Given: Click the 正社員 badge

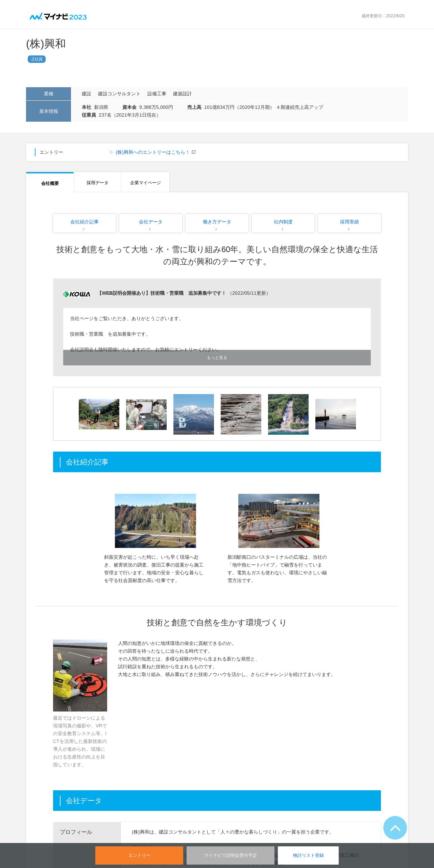Looking at the screenshot, I should (37, 59).
